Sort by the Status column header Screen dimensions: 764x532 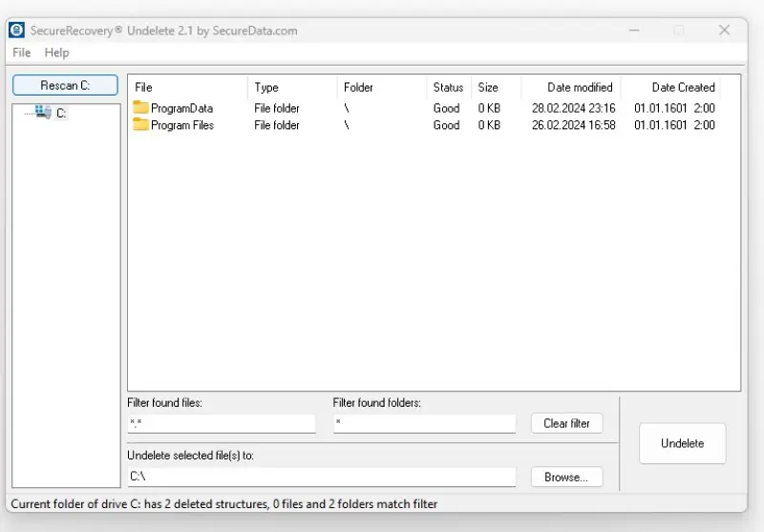coord(449,87)
